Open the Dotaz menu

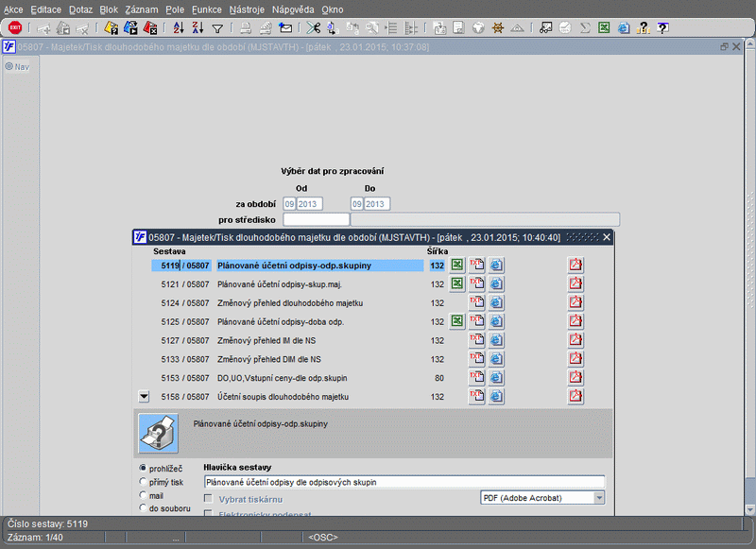point(80,9)
